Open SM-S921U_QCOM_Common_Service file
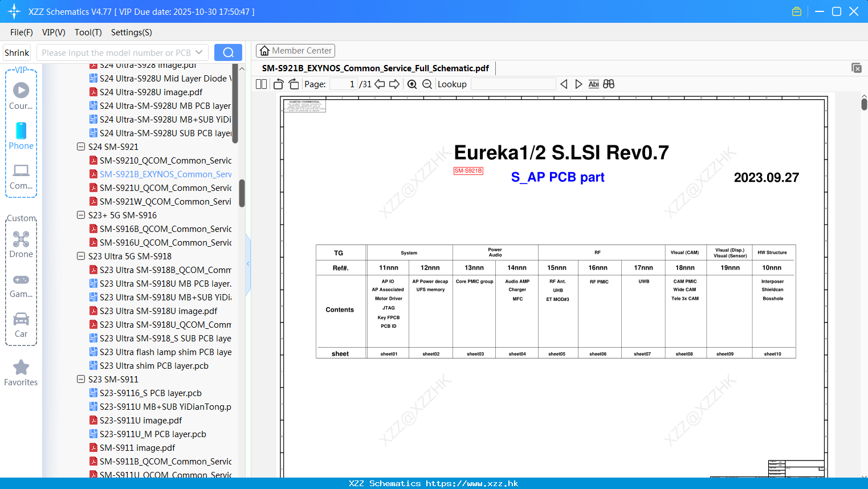Image resolution: width=868 pixels, height=489 pixels. [x=161, y=188]
